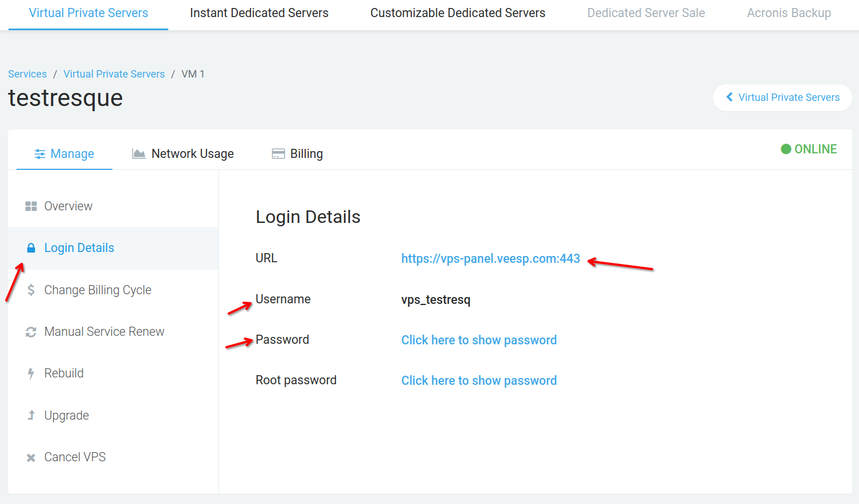Viewport: 859px width, 504px height.
Task: Reveal the Root password
Action: coord(479,380)
